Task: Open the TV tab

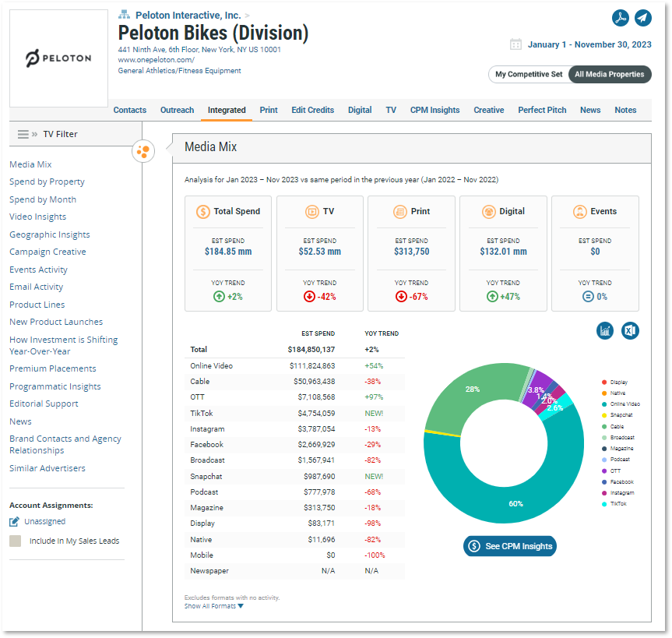Action: click(391, 110)
